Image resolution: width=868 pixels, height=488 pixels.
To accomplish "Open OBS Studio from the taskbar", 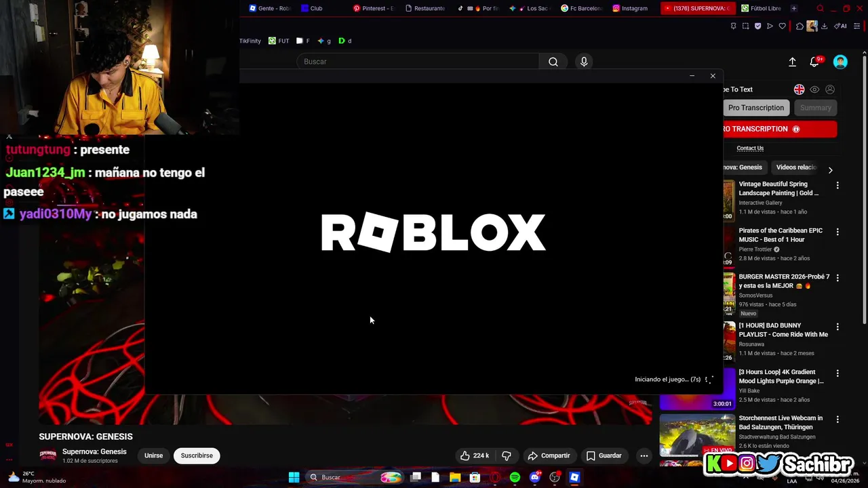I will pos(555,477).
